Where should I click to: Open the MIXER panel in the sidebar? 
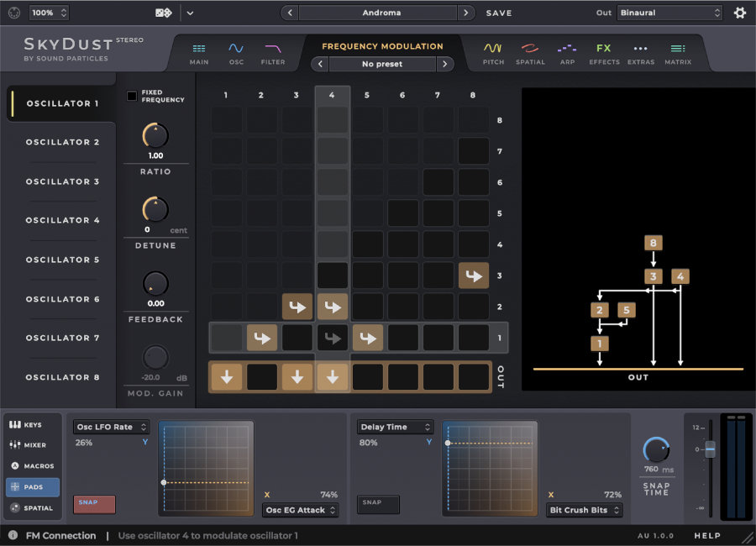pyautogui.click(x=32, y=445)
